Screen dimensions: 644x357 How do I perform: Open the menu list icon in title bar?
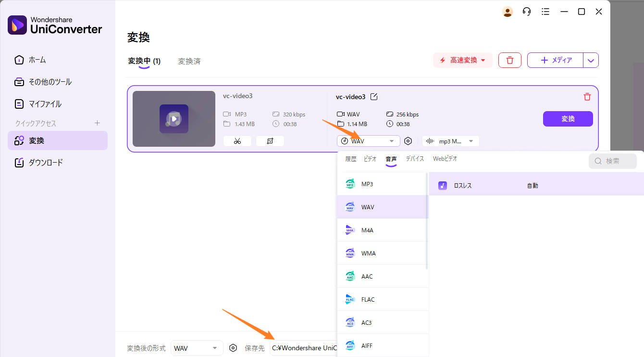point(545,12)
